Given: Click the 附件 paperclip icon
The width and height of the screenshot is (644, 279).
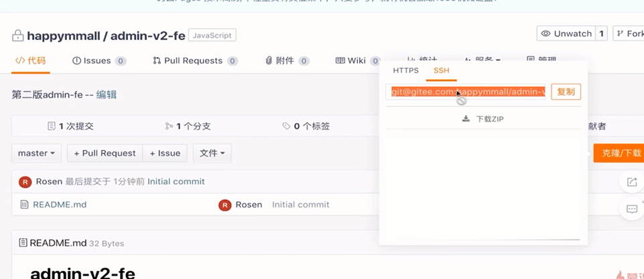Looking at the screenshot, I should (x=269, y=61).
